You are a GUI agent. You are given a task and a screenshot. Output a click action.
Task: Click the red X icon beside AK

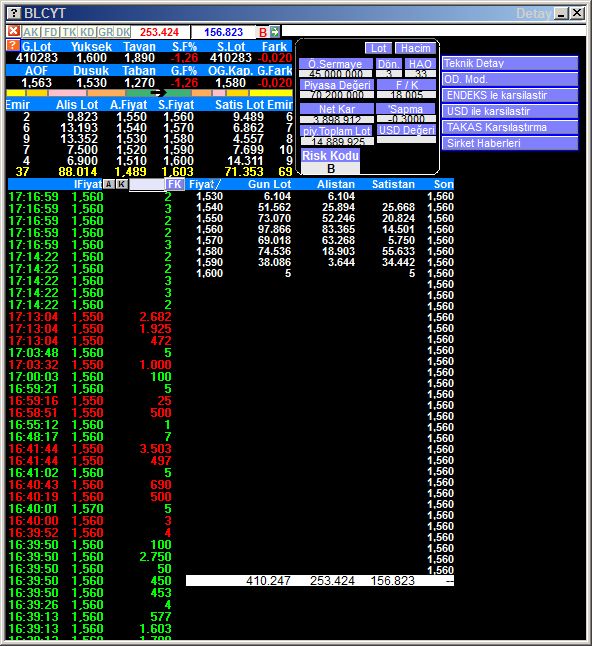pos(14,31)
